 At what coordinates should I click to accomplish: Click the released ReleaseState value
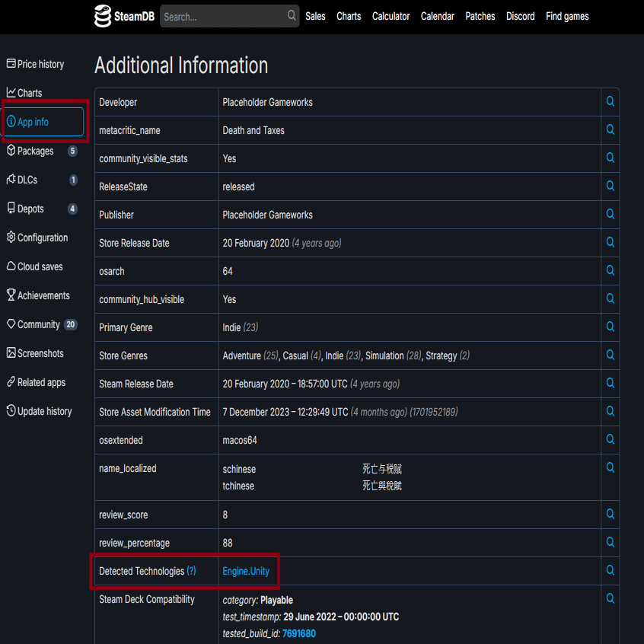238,187
